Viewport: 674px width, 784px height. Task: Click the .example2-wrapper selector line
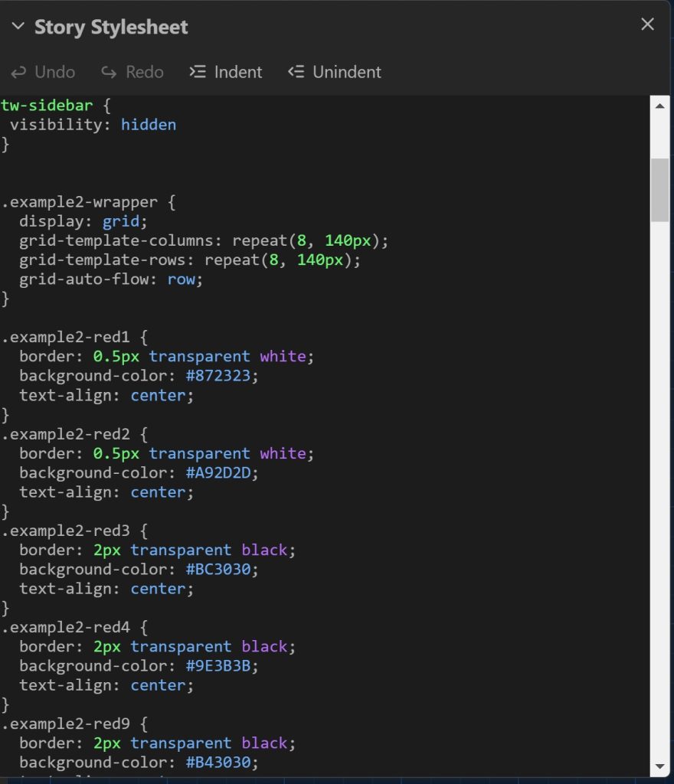click(80, 202)
